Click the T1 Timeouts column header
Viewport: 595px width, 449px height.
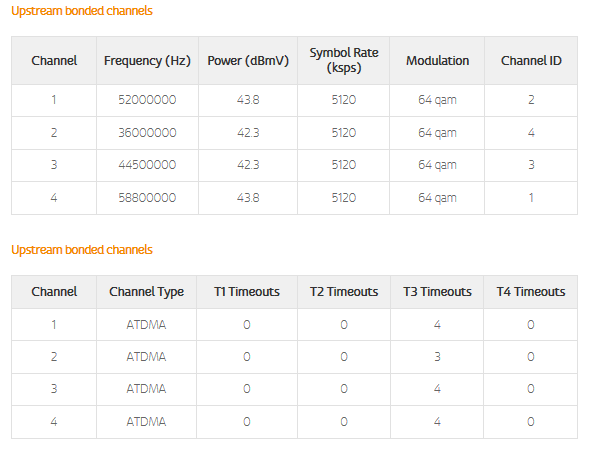[247, 292]
